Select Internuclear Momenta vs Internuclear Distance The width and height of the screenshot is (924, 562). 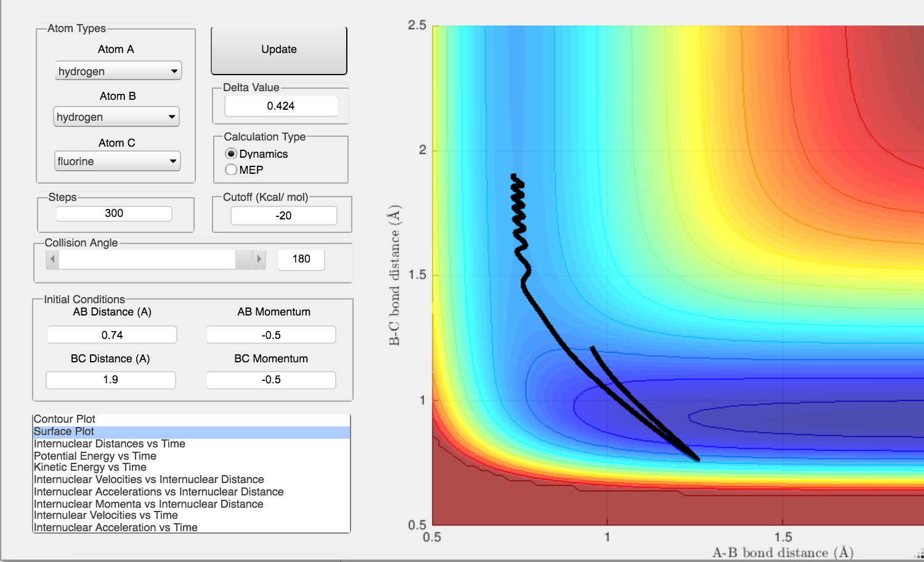pos(191,504)
